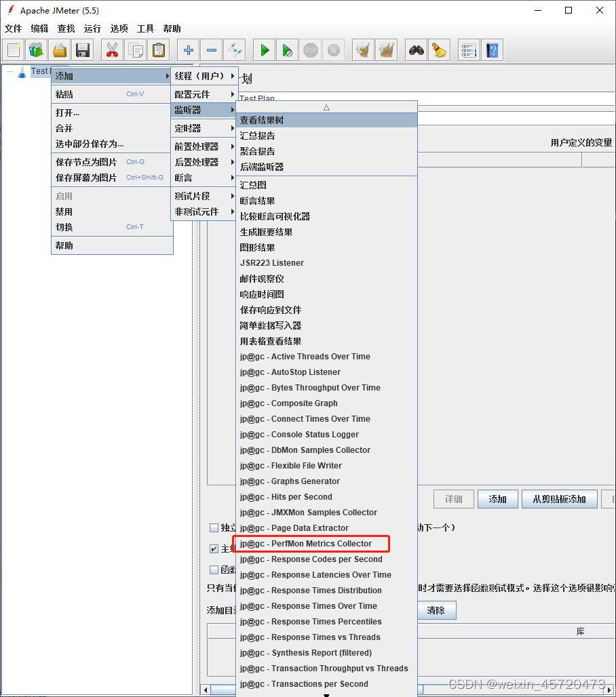616x697 pixels.
Task: Start the test with green play icon
Action: tap(264, 49)
